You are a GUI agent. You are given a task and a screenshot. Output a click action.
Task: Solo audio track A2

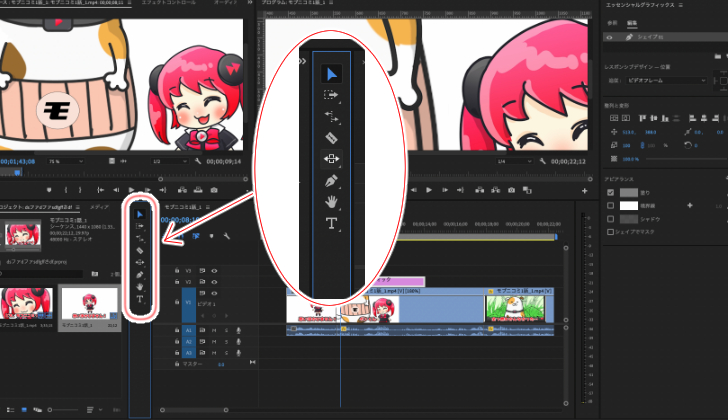pyautogui.click(x=227, y=342)
